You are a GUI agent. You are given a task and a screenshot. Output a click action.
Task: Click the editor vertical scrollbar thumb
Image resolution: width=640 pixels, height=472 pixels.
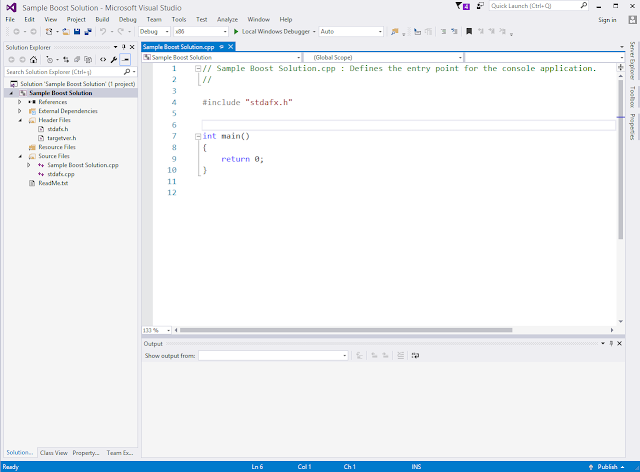coord(620,159)
